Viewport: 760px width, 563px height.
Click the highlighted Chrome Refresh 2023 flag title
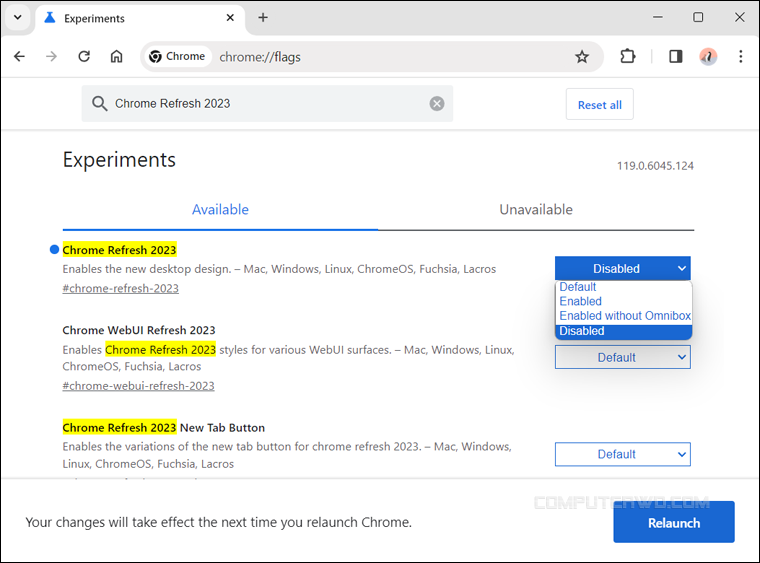pos(120,250)
